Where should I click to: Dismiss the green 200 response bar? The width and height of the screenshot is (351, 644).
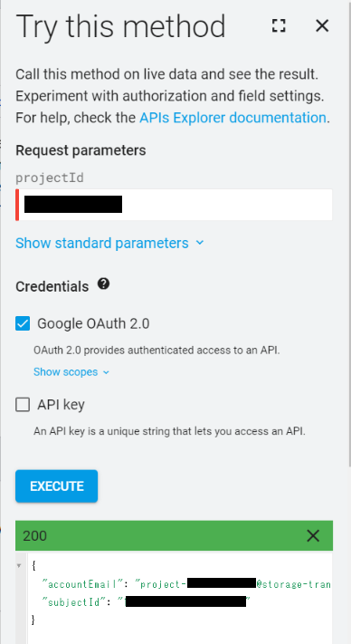coord(313,535)
